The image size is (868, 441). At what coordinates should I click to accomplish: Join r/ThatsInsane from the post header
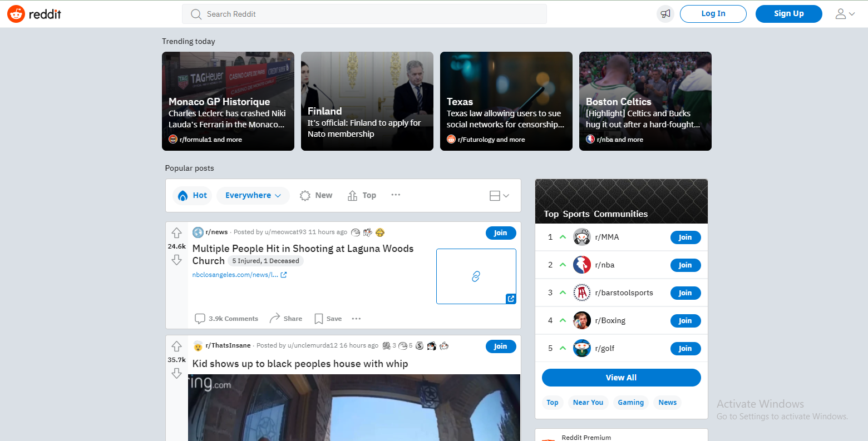[501, 346]
